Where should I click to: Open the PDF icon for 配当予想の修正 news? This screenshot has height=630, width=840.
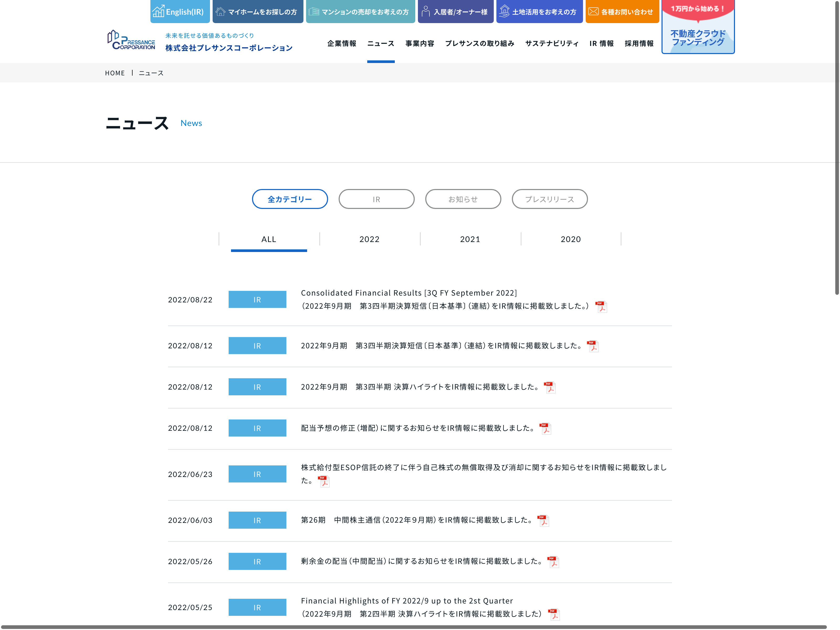545,428
